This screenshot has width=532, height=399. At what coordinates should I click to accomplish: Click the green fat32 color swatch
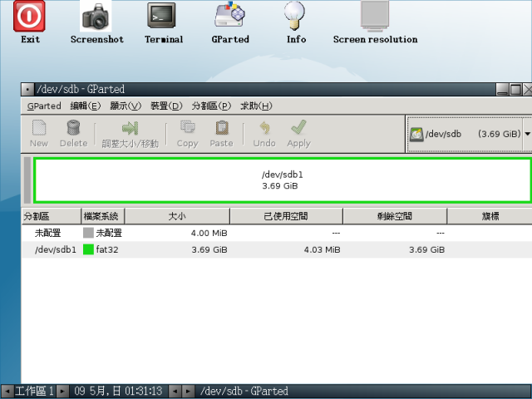pos(88,249)
